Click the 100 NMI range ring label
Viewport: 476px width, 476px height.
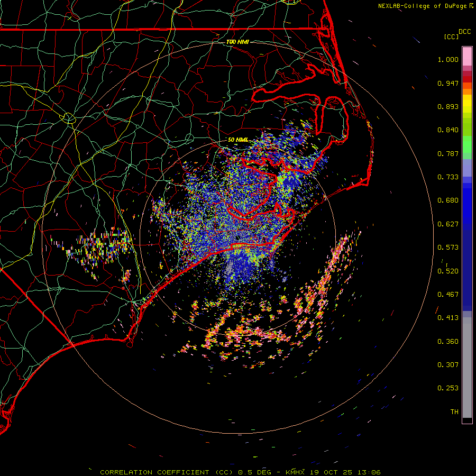click(237, 42)
